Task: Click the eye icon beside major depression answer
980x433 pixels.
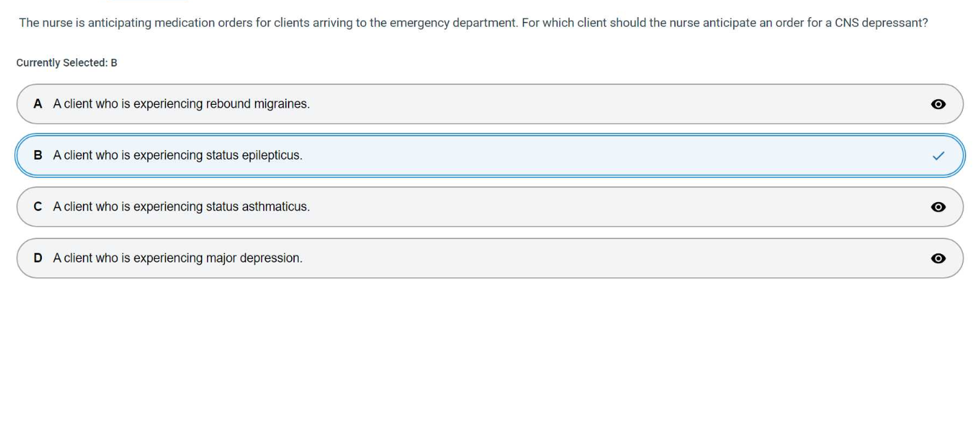Action: tap(938, 258)
